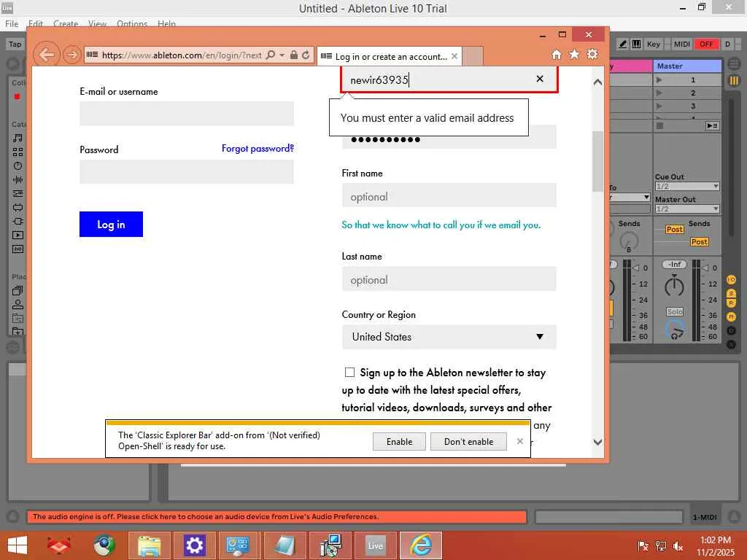Open address bar autocomplete dropdown arrow
The width and height of the screenshot is (747, 560).
point(282,55)
